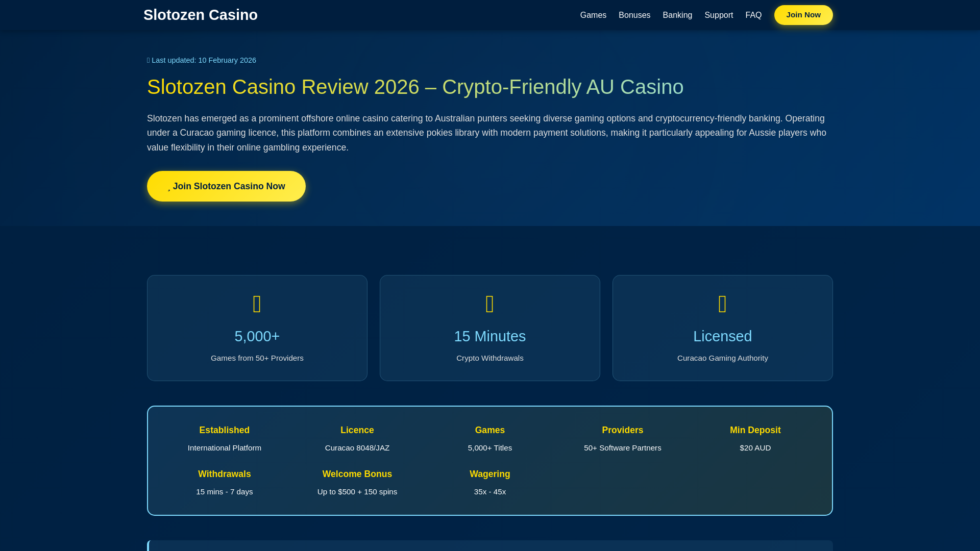This screenshot has height=551, width=980.
Task: Select the Licensed stat heading
Action: pos(723,336)
